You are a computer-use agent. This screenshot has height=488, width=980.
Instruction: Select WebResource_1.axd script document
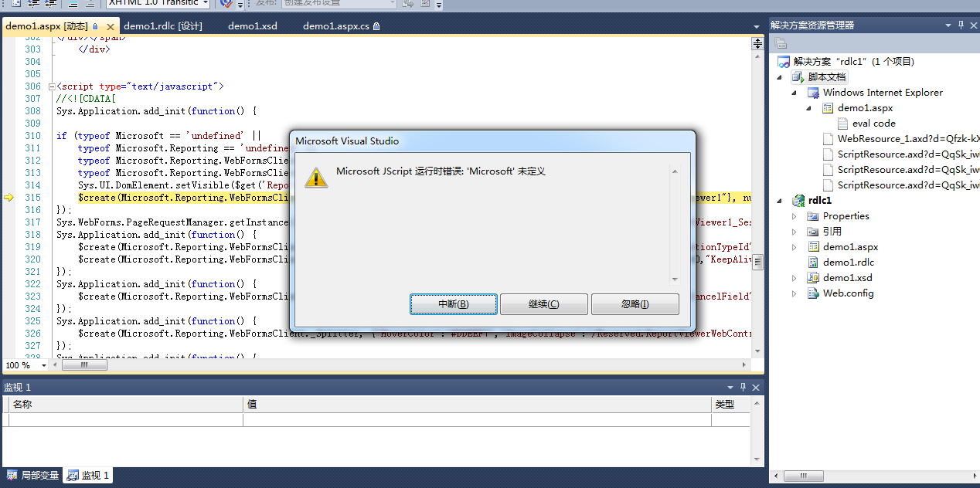click(x=908, y=138)
